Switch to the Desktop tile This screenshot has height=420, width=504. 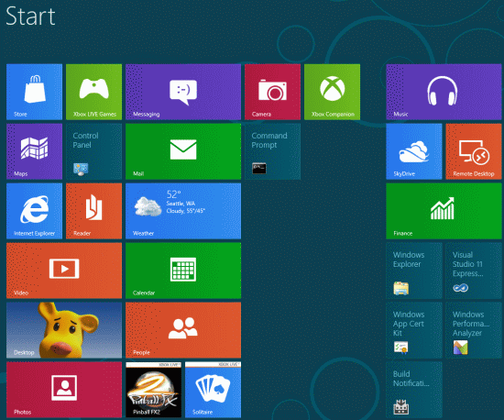click(x=64, y=330)
